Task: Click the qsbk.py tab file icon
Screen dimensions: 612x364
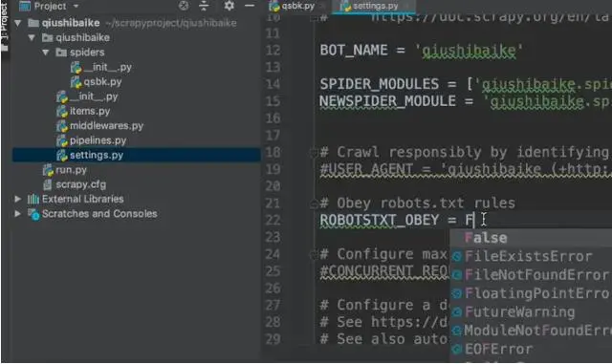Action: point(274,6)
